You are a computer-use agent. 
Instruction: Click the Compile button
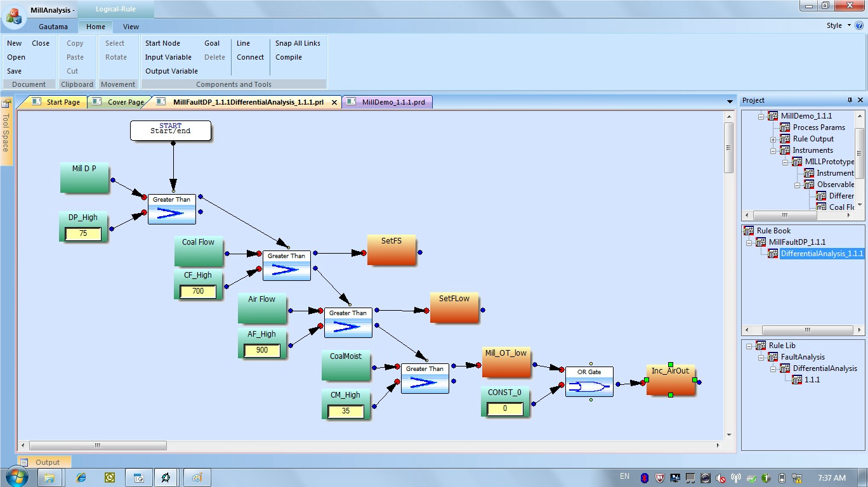pos(289,57)
